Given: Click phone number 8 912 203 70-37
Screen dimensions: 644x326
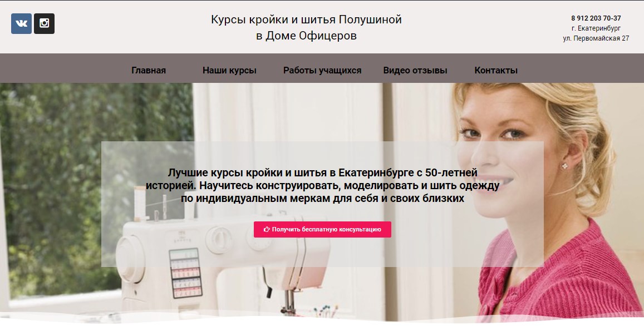Looking at the screenshot, I should point(596,18).
